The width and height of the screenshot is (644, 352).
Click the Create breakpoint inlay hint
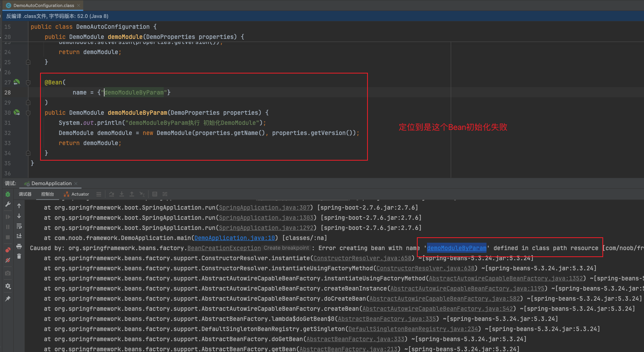point(286,248)
